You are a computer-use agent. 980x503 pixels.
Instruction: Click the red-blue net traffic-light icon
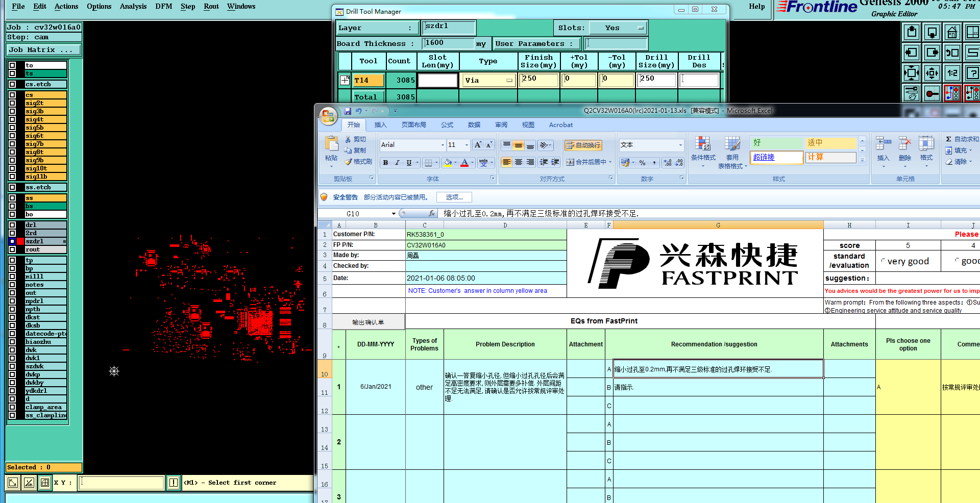[x=952, y=93]
